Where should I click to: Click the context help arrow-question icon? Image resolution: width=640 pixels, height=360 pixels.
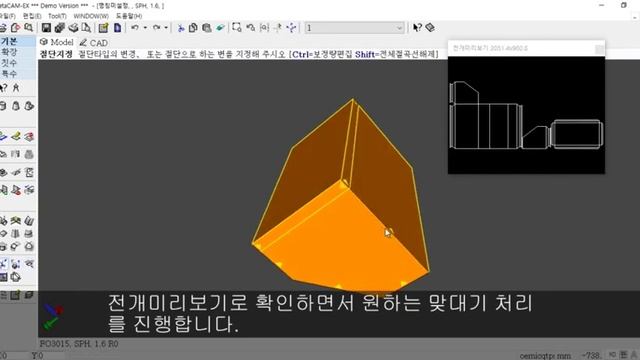417,28
